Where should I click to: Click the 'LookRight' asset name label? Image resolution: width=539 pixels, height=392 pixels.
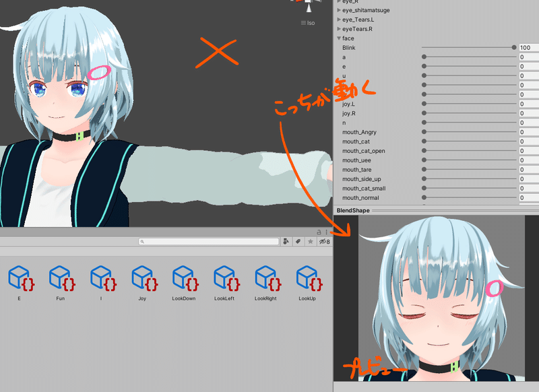265,298
